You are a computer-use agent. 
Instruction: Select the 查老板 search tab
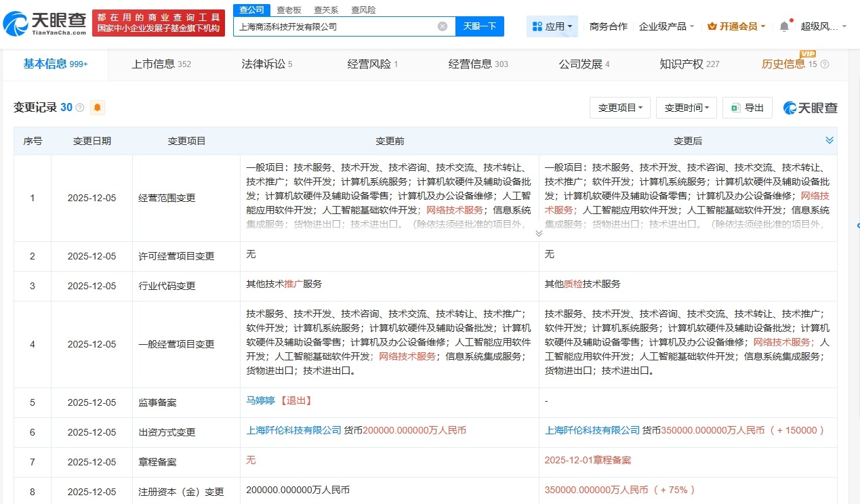pos(287,9)
